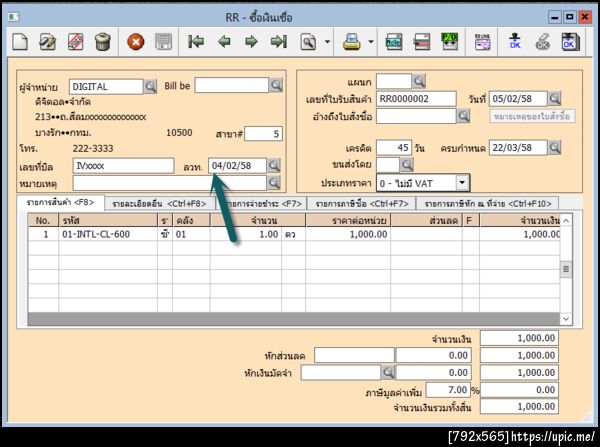Screen dimensions: 600x447
Task: Open รายการภาษีซื้อ <Ctrl+F7> tab
Action: pyautogui.click(x=362, y=204)
